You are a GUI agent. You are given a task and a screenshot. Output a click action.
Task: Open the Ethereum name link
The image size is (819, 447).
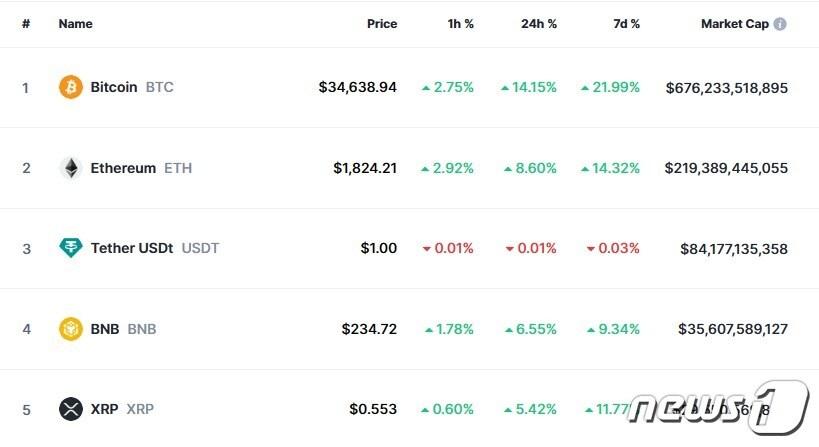pos(123,168)
